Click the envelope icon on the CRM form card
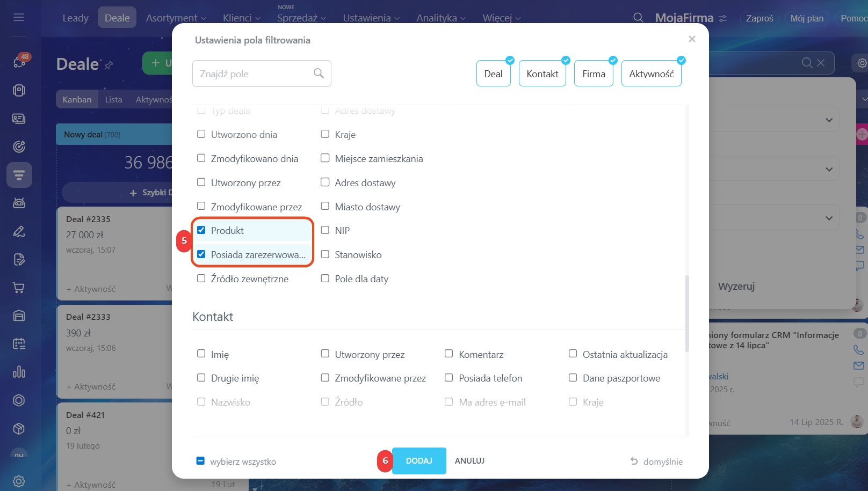Viewport: 868px width, 491px height. coord(859,365)
